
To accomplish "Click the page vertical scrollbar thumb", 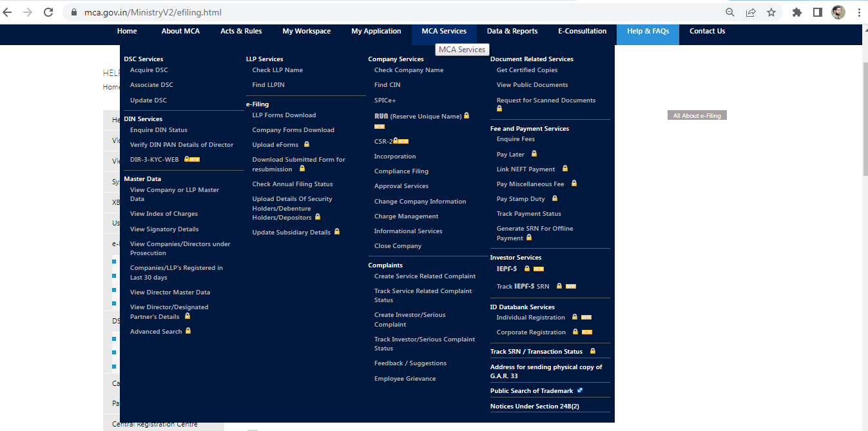I will tap(865, 119).
